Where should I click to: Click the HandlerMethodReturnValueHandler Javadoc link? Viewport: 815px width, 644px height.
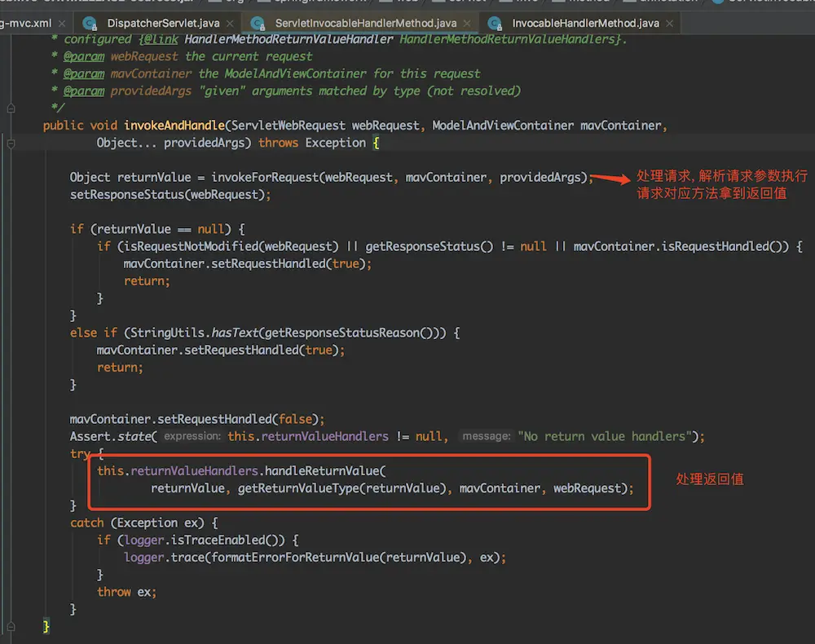coord(289,39)
